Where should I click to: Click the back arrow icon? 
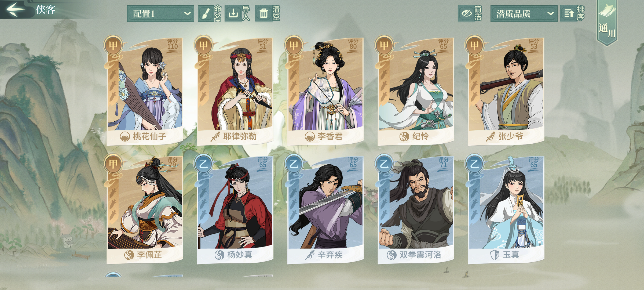(x=16, y=9)
